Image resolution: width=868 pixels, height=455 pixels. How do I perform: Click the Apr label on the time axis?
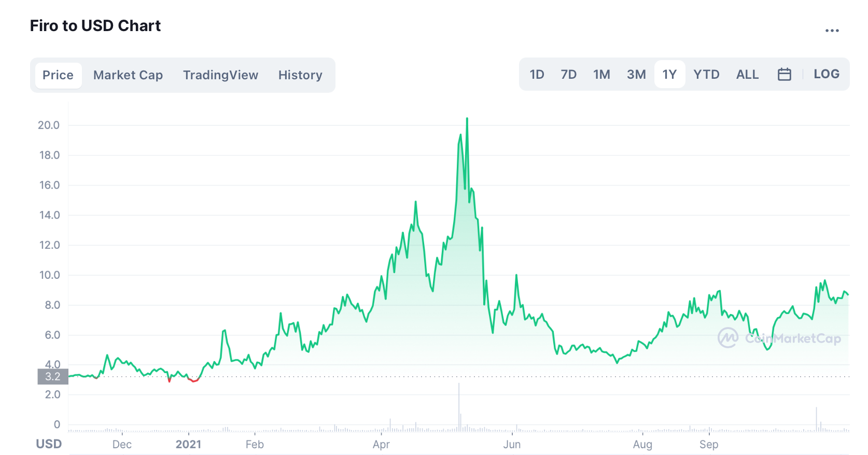click(x=381, y=444)
